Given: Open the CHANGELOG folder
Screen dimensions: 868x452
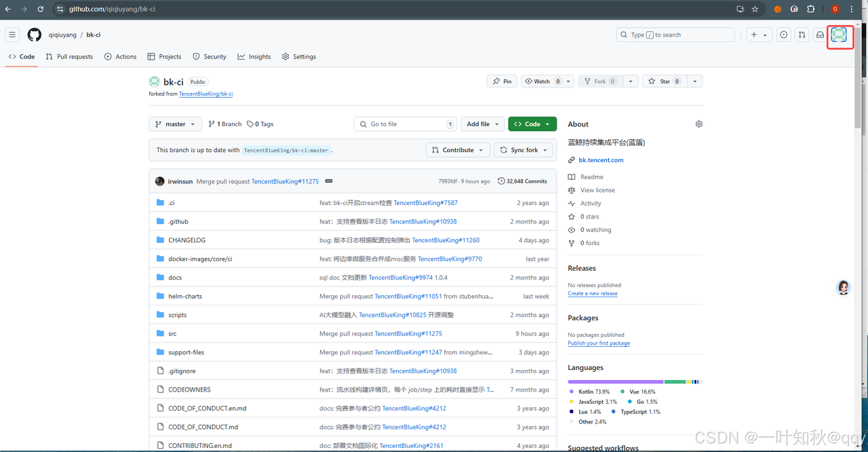Looking at the screenshot, I should [x=186, y=240].
